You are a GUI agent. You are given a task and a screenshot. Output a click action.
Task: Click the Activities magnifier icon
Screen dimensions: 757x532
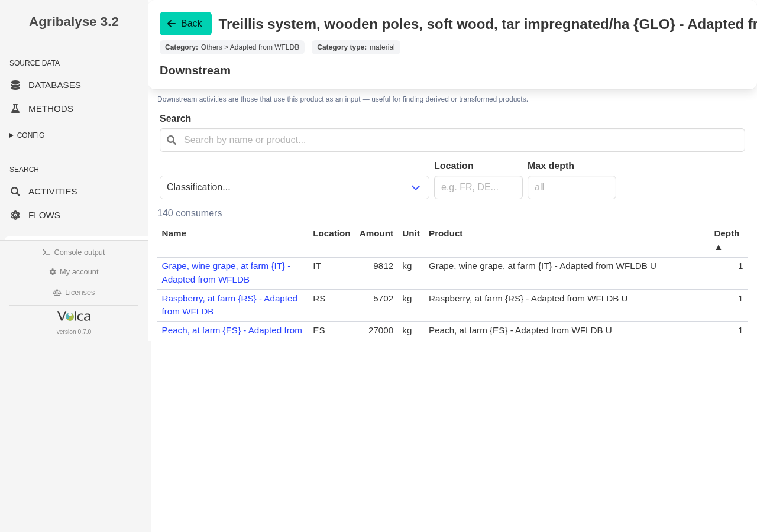pos(15,192)
